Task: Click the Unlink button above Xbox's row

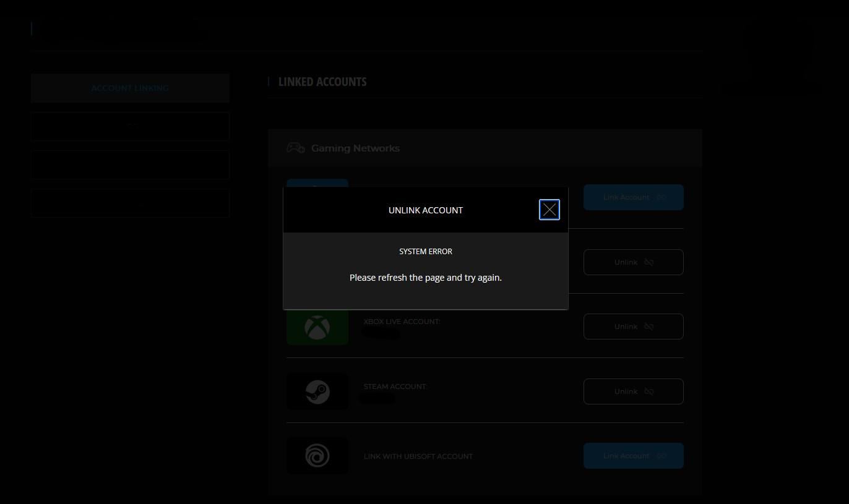Action: (633, 262)
